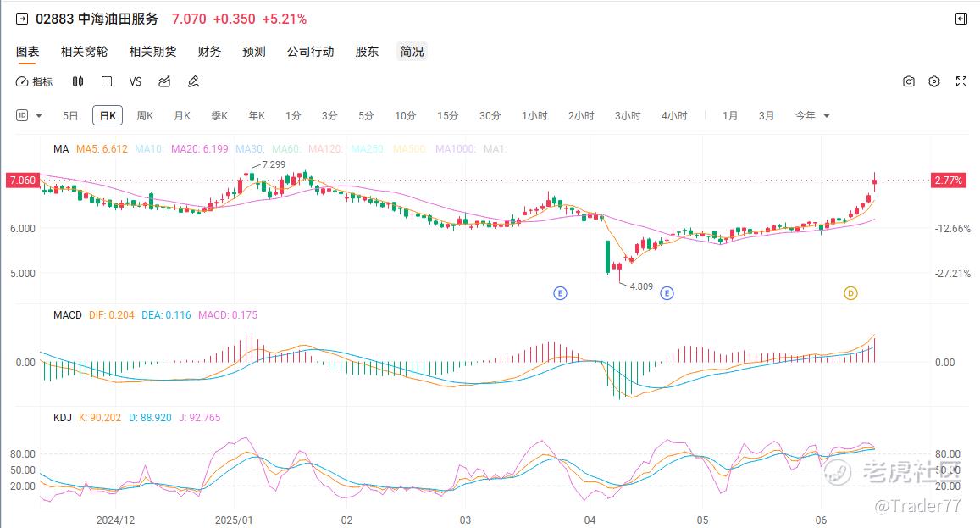This screenshot has width=980, height=528.
Task: Click the 2.77% red percentage tag
Action: click(x=948, y=181)
